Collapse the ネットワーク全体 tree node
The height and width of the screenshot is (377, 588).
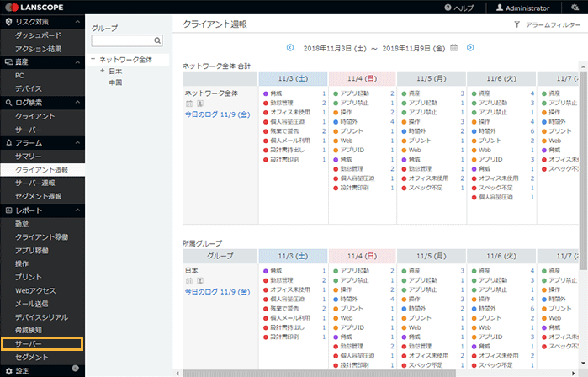pyautogui.click(x=93, y=60)
